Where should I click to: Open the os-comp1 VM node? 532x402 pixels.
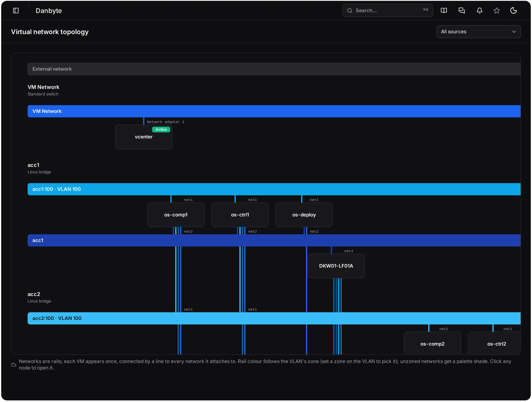pos(176,215)
